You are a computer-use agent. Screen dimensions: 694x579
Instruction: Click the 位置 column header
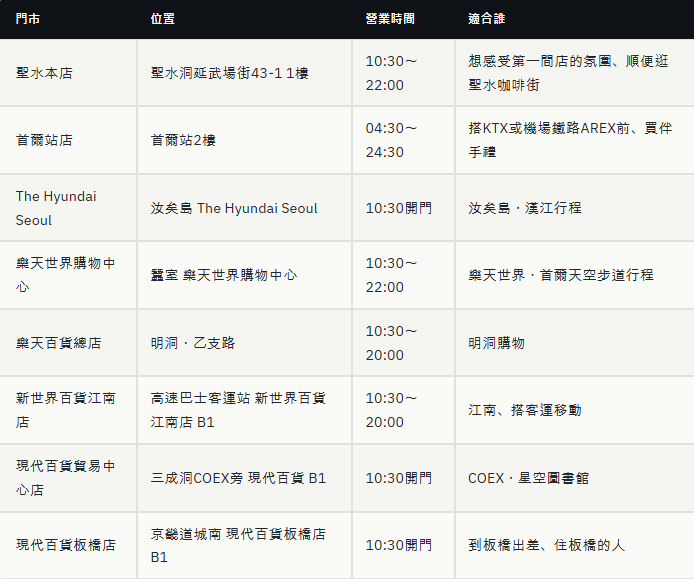tap(162, 19)
